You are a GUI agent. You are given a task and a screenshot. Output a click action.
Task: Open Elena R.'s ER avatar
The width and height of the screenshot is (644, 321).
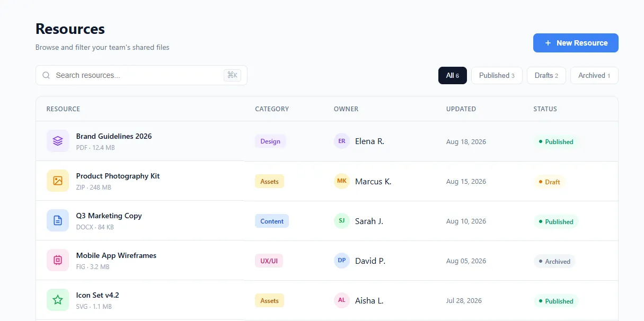click(x=342, y=141)
